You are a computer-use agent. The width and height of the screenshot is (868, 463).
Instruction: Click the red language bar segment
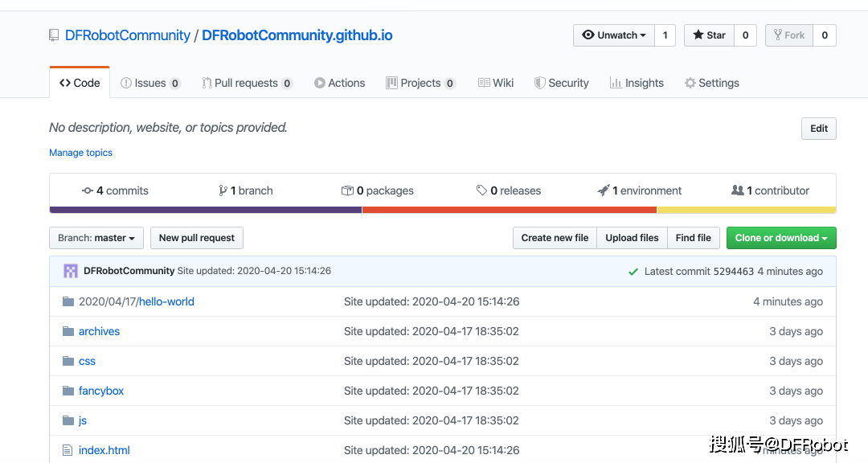point(510,210)
